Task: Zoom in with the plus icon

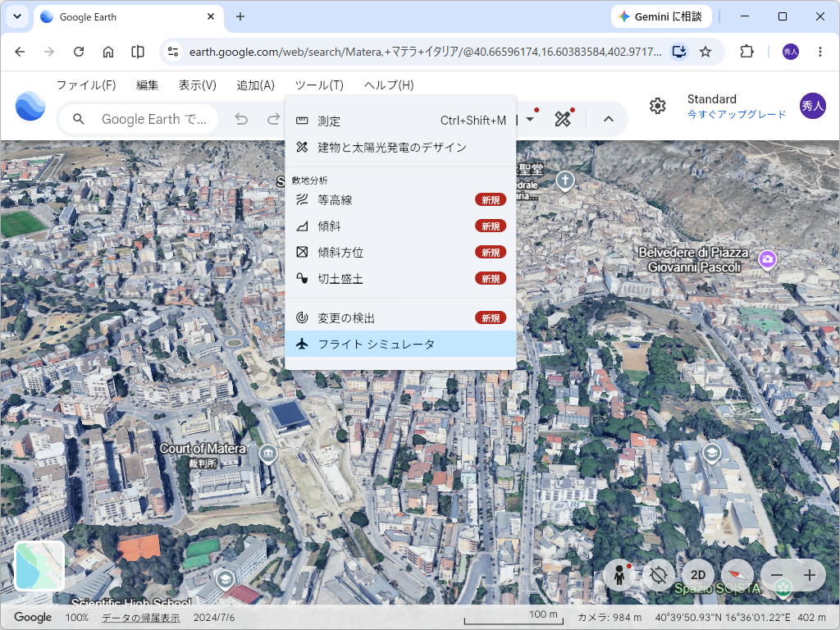Action: [x=810, y=575]
